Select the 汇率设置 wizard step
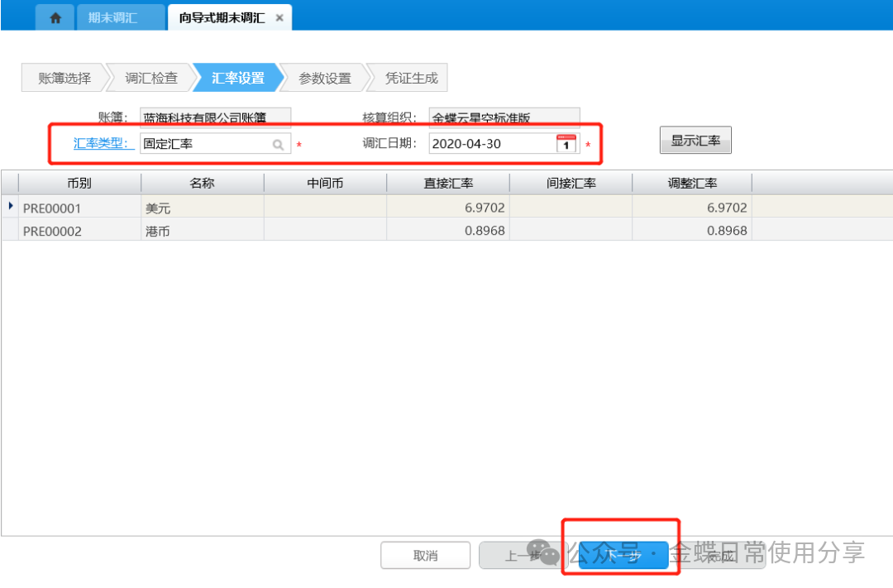 click(x=238, y=79)
